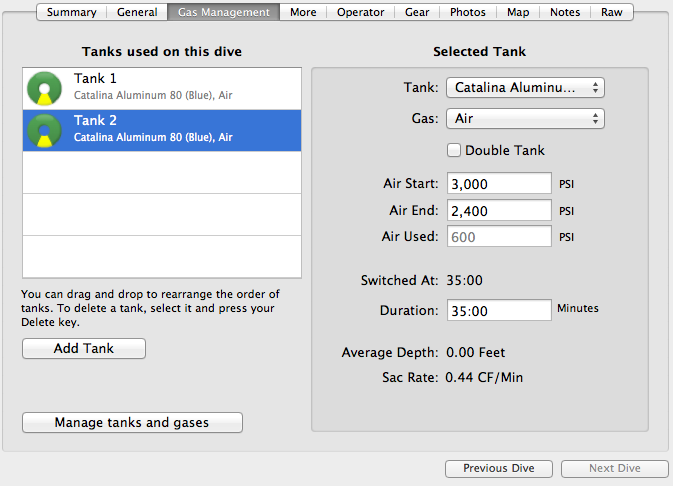Open the General tab
673x486 pixels.
(x=137, y=13)
